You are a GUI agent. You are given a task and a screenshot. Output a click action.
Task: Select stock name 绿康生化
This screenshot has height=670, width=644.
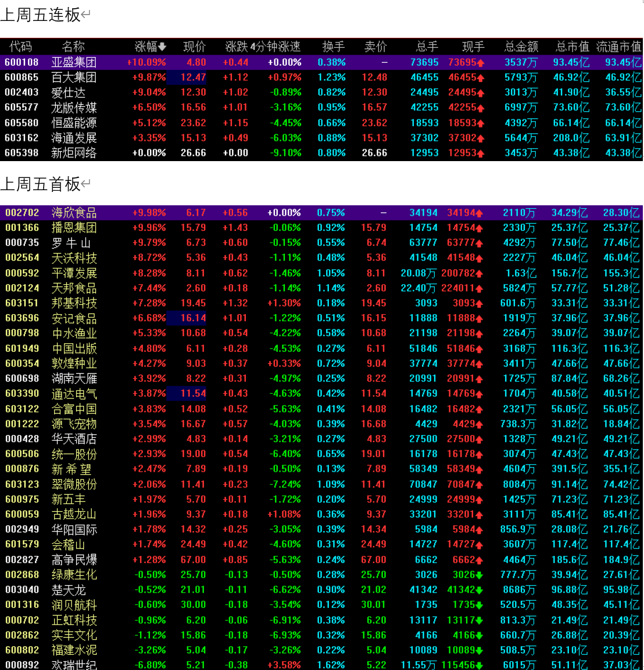click(x=74, y=575)
